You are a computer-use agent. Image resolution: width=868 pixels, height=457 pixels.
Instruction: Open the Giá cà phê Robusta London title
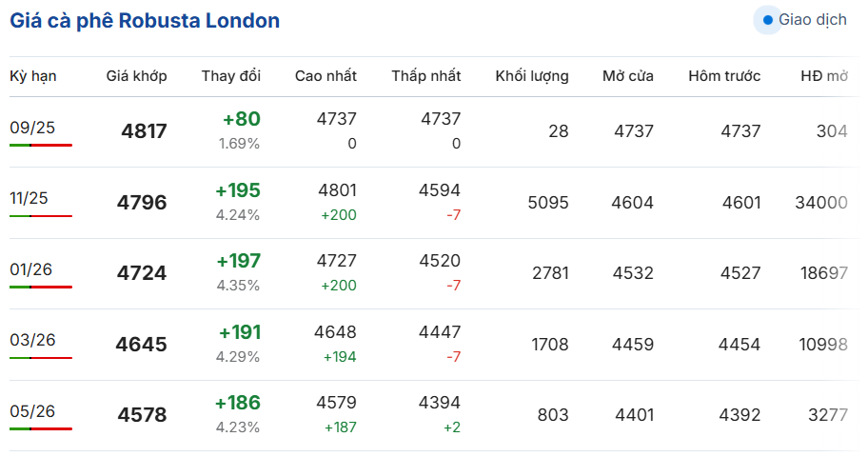point(145,21)
